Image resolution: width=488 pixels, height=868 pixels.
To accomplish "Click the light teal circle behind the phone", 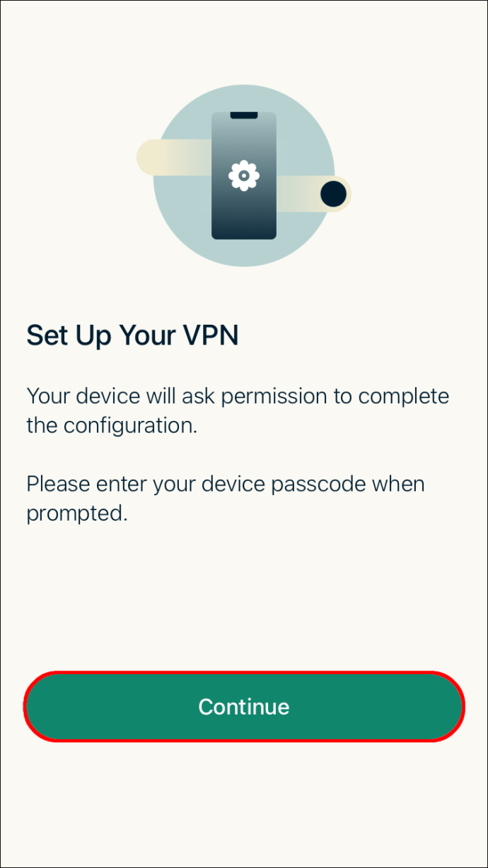I will click(x=244, y=175).
